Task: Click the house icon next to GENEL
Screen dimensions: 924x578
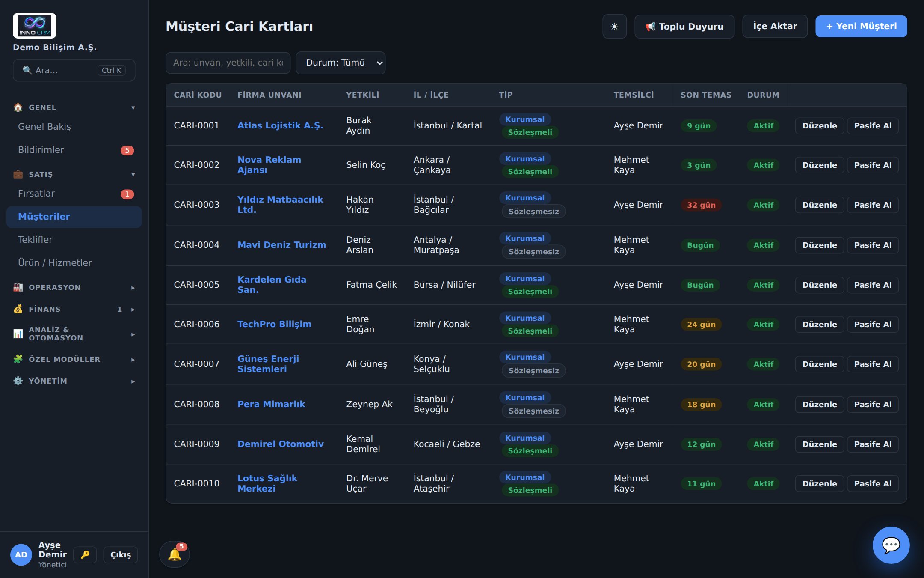Action: 18,107
